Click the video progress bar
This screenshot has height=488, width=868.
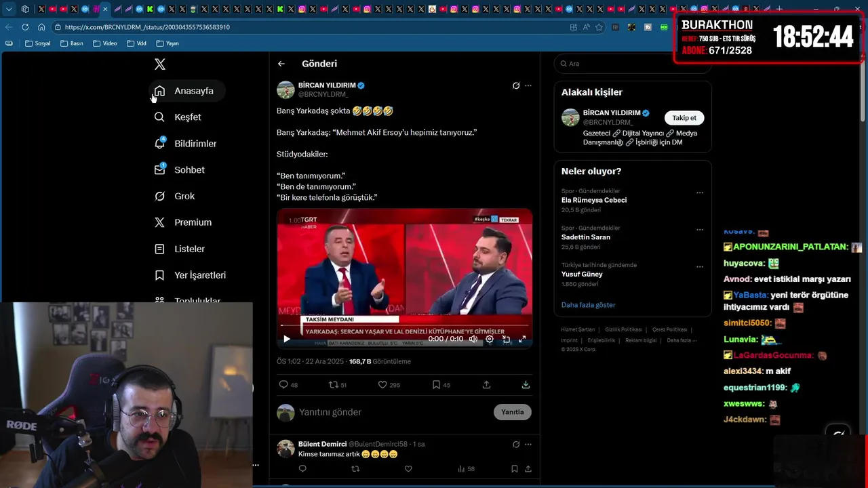coord(404,326)
